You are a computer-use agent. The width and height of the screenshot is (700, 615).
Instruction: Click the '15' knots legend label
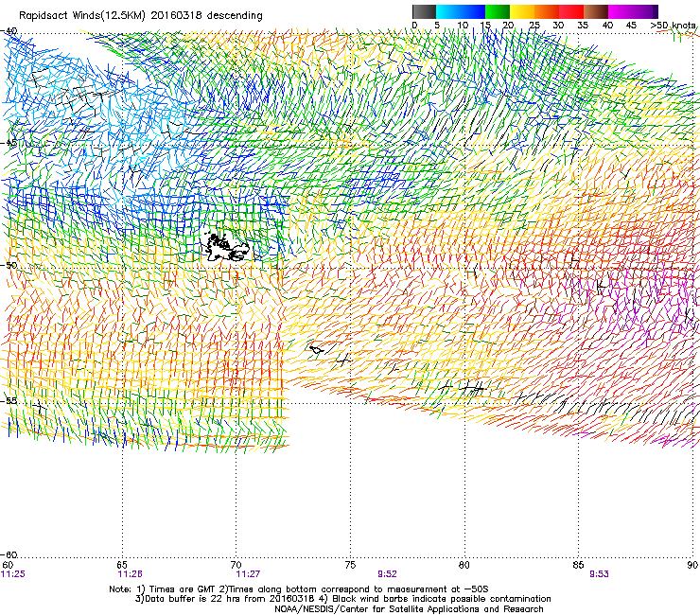pyautogui.click(x=485, y=26)
